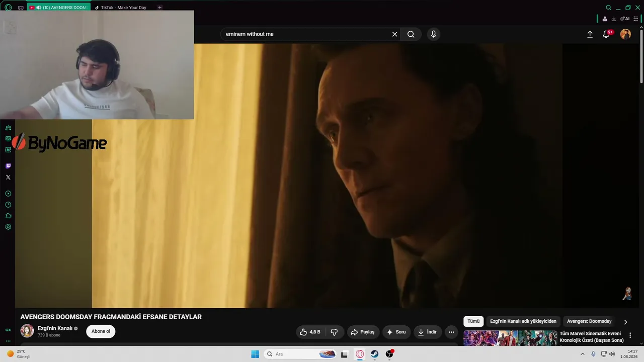Screen dimensions: 644x362
Task: Open the browser downloads icon
Action: (x=614, y=19)
